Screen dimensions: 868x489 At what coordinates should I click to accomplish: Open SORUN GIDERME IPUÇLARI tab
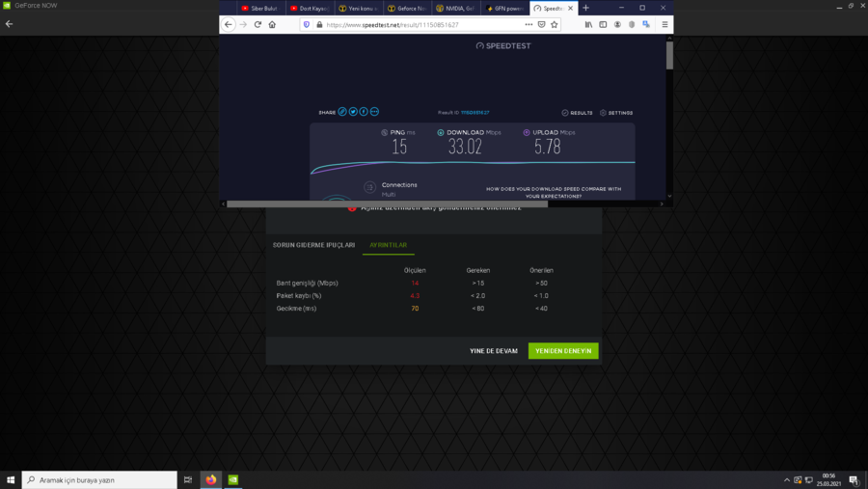[x=313, y=245]
